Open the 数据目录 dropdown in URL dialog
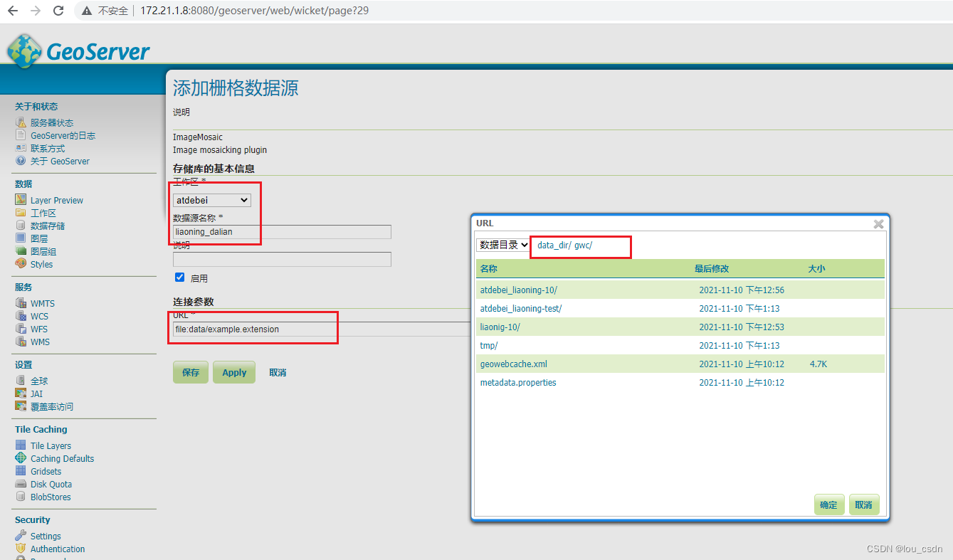Viewport: 953px width, 560px height. click(503, 245)
